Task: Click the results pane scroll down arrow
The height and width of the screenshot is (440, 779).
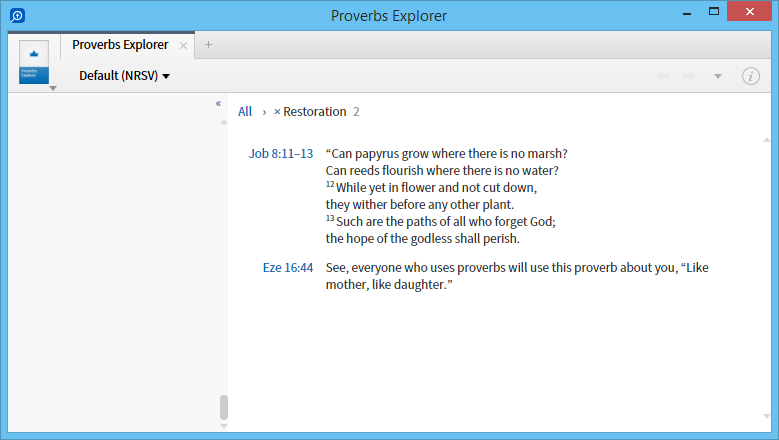Action: (767, 416)
